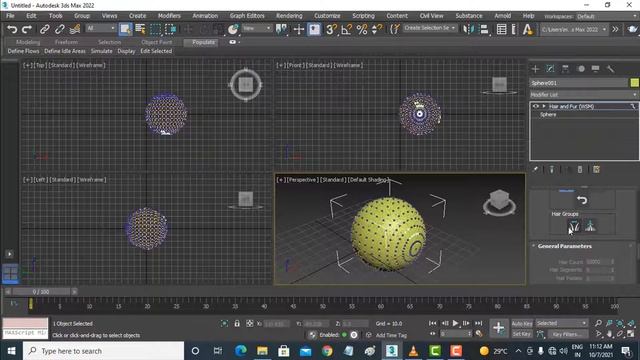The image size is (640, 360).
Task: Redo using the curved right arrow
Action: click(27, 29)
